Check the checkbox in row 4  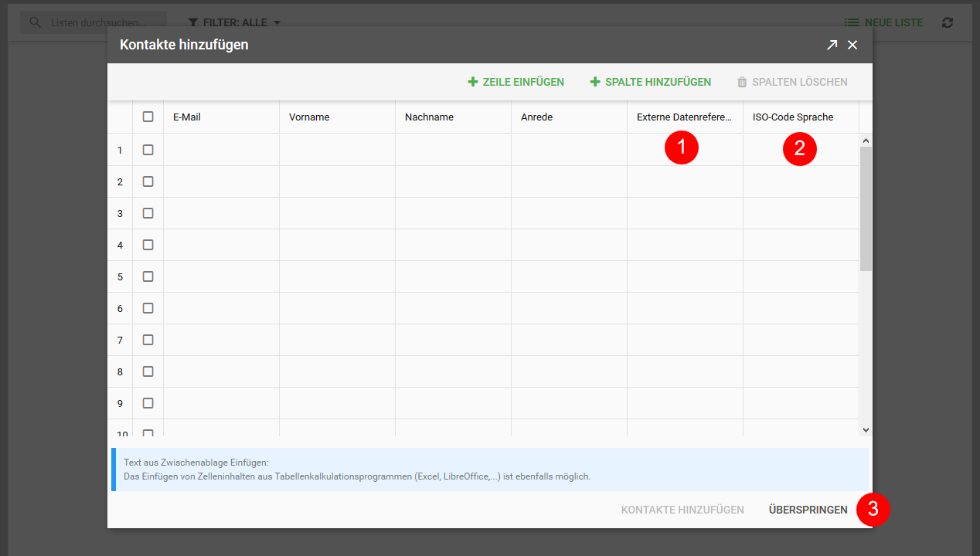(x=148, y=245)
